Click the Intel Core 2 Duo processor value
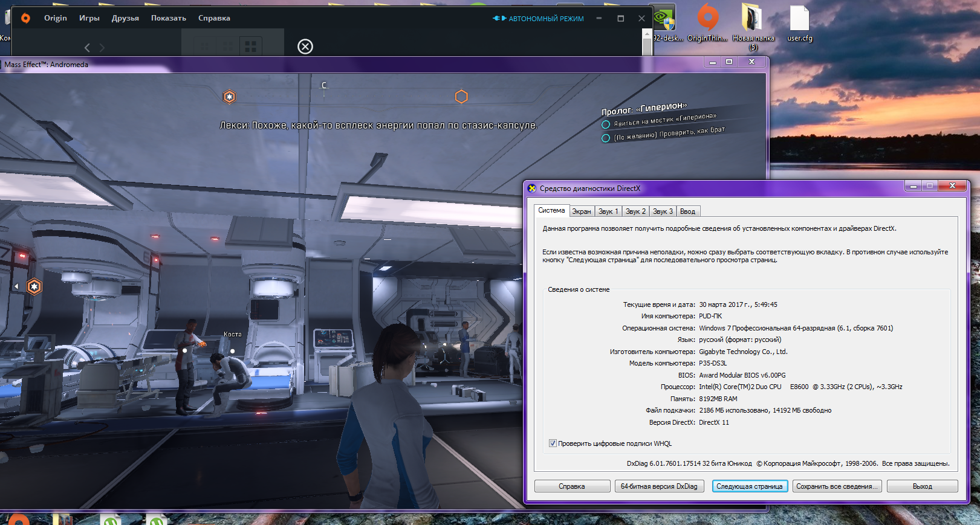Viewport: 980px width, 525px height. [x=800, y=387]
